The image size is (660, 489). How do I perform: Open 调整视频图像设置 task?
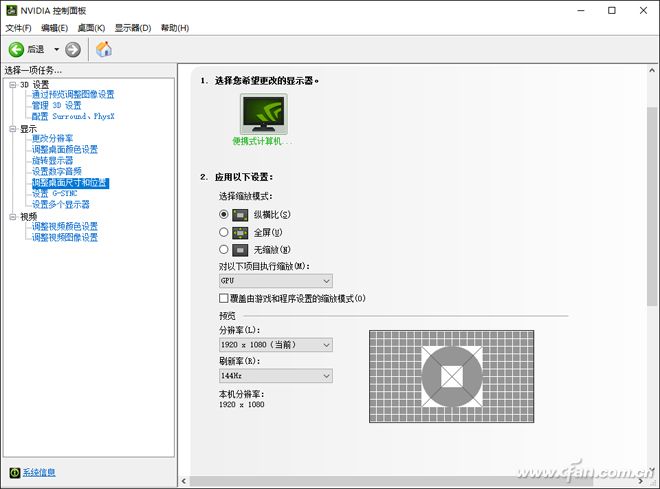(65, 237)
